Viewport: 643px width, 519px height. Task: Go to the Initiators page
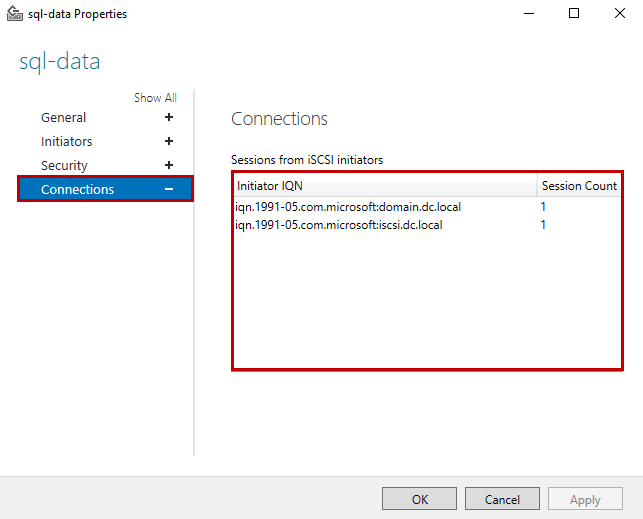[x=66, y=141]
